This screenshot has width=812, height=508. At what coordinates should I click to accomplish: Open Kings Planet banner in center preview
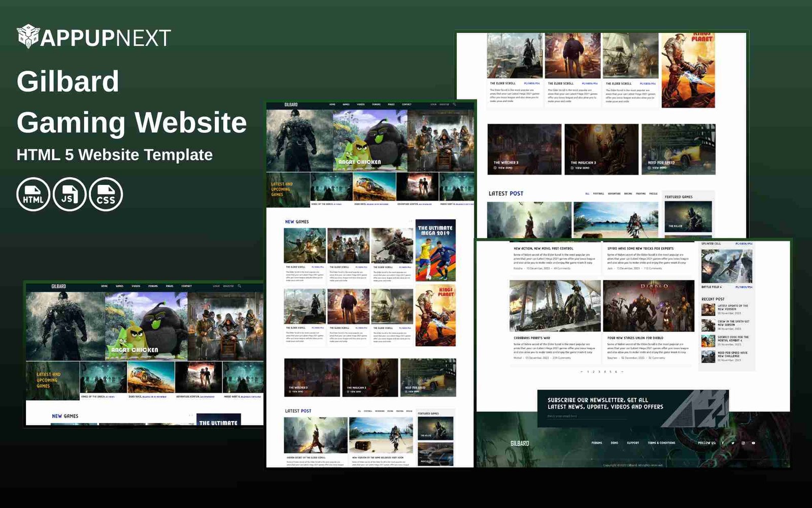(x=435, y=315)
